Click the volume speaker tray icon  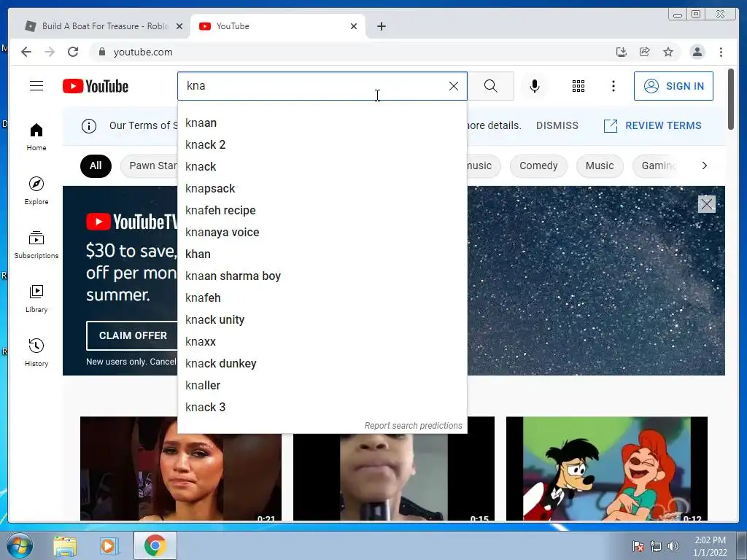pyautogui.click(x=673, y=545)
